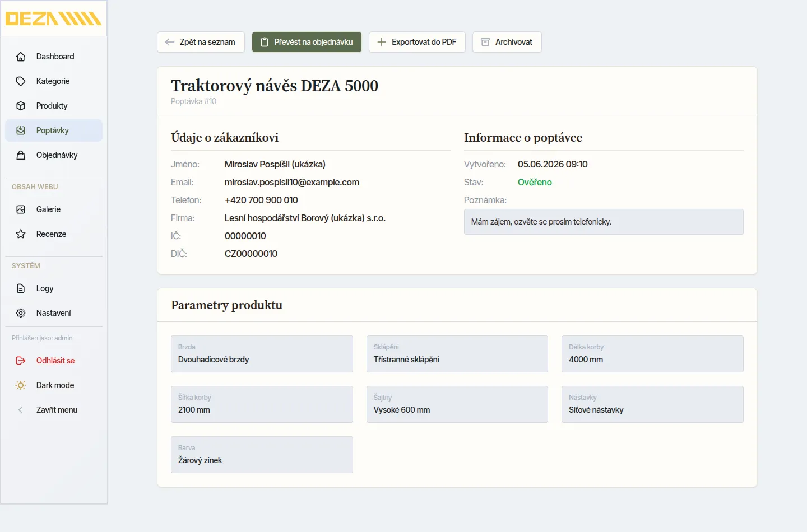The width and height of the screenshot is (807, 532).
Task: Click the Brzda Dvouhadicové brzdy card
Action: [x=262, y=354]
